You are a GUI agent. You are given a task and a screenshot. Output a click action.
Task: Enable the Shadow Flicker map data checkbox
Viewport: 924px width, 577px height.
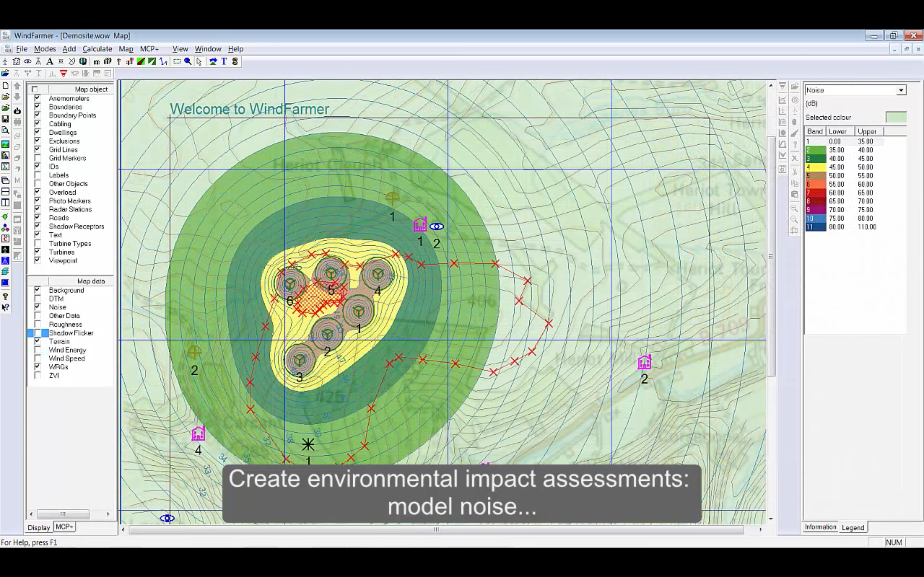click(38, 333)
